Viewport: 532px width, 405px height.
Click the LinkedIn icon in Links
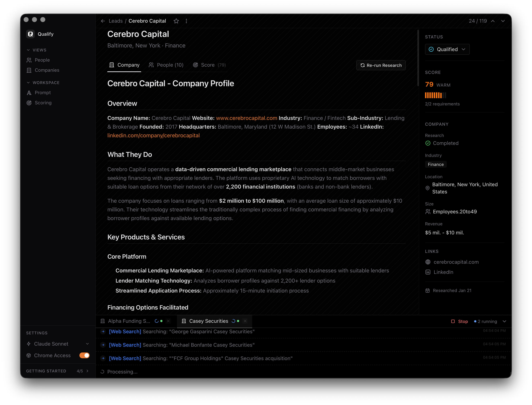click(428, 272)
